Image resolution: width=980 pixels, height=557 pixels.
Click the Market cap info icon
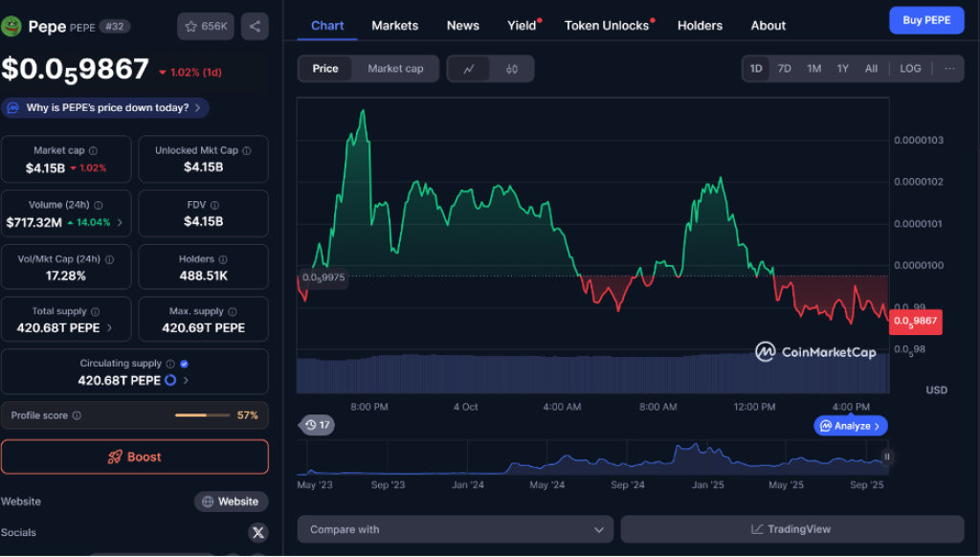(x=93, y=151)
